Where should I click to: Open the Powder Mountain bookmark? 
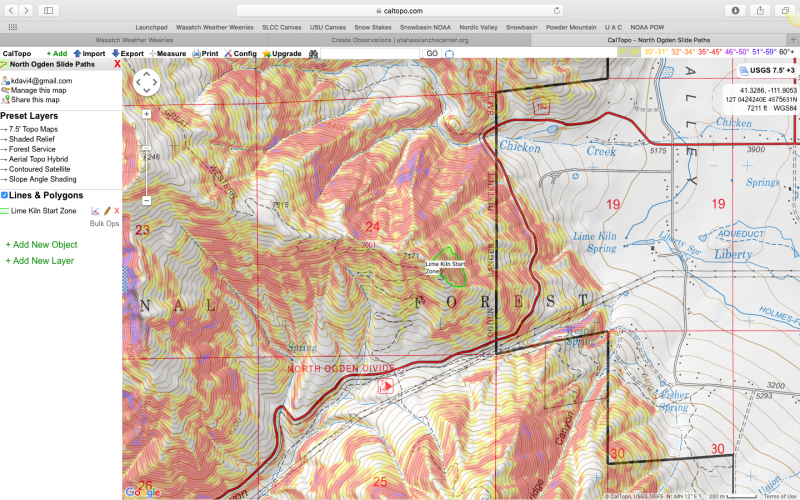[x=571, y=28]
